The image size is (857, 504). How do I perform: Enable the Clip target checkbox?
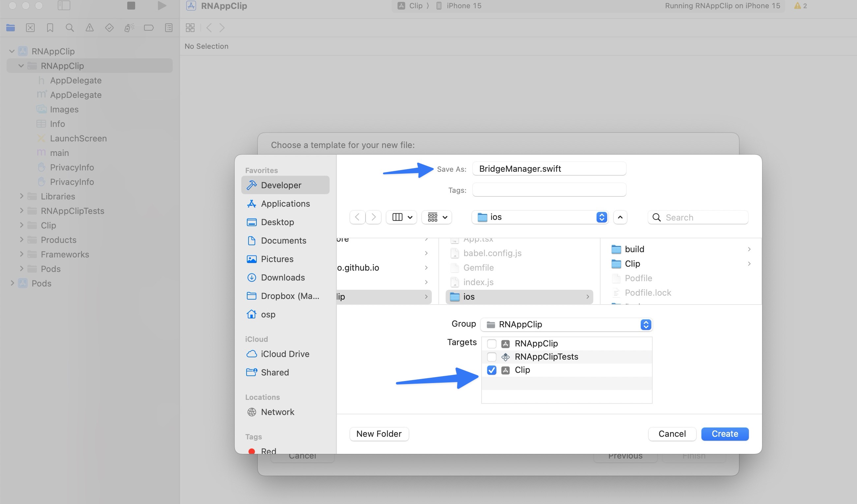pyautogui.click(x=491, y=370)
